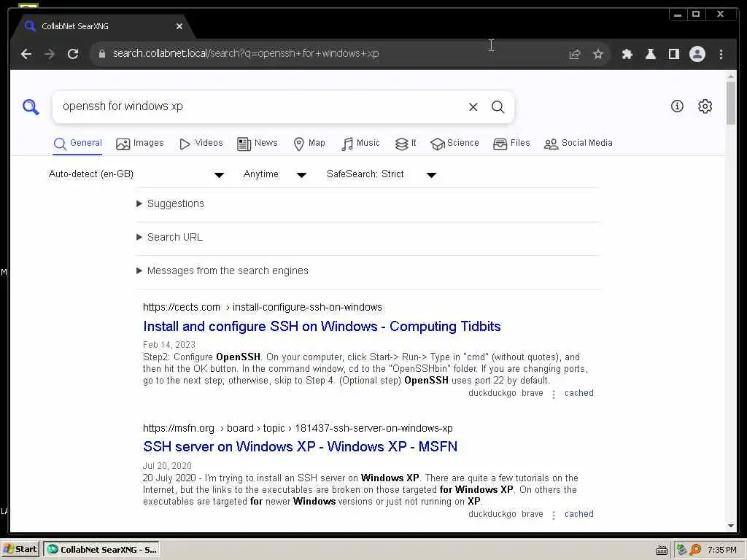Clear the search query with the X
747x560 pixels.
tap(473, 107)
